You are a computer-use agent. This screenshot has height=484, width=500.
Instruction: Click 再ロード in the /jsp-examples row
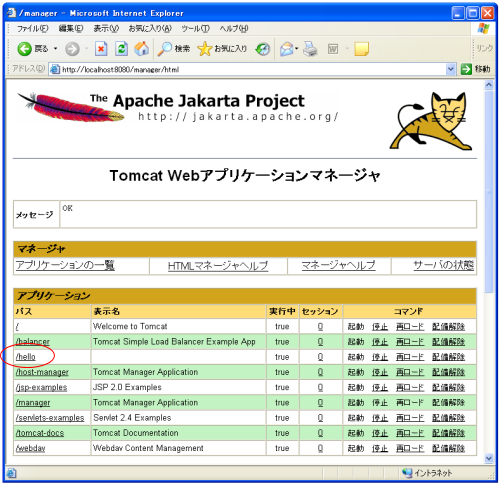(410, 387)
